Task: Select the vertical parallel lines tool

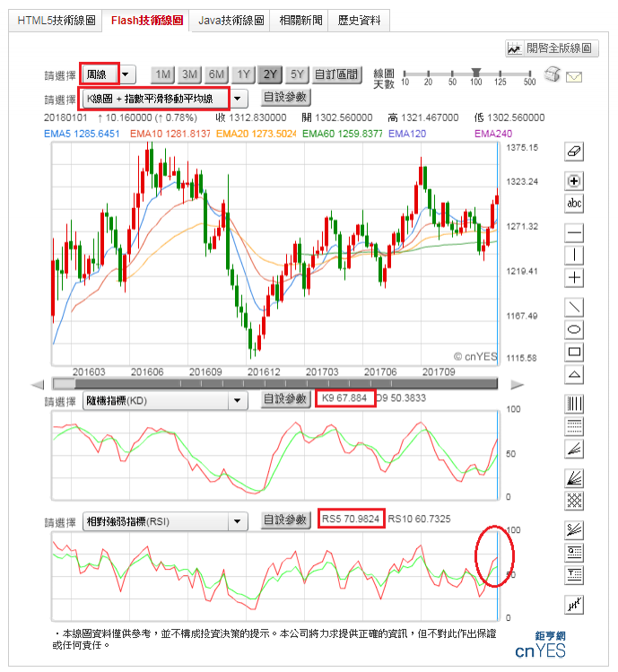Action: point(574,404)
